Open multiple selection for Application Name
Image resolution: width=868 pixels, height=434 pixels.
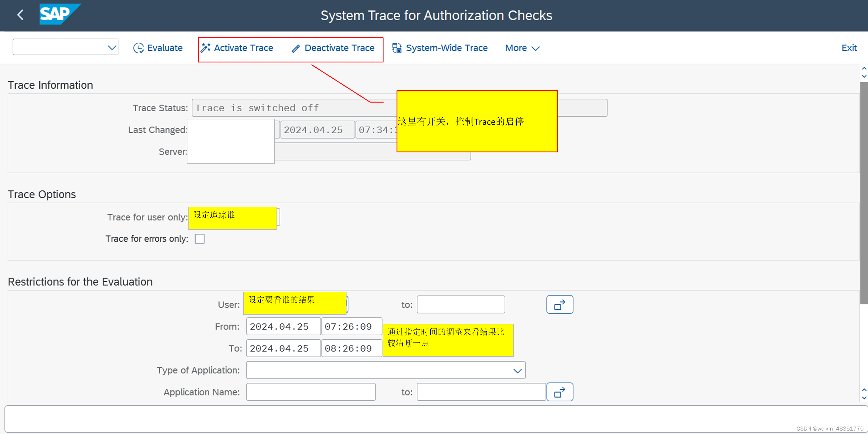559,392
